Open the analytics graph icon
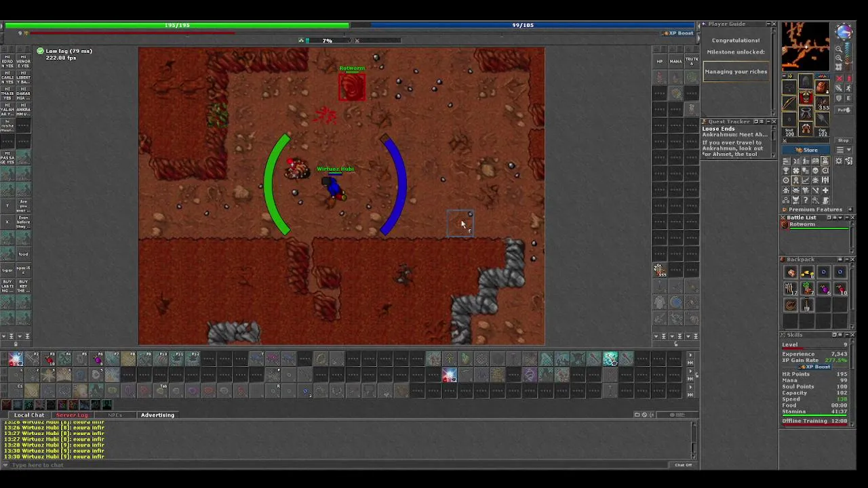The height and width of the screenshot is (488, 868). 806,180
